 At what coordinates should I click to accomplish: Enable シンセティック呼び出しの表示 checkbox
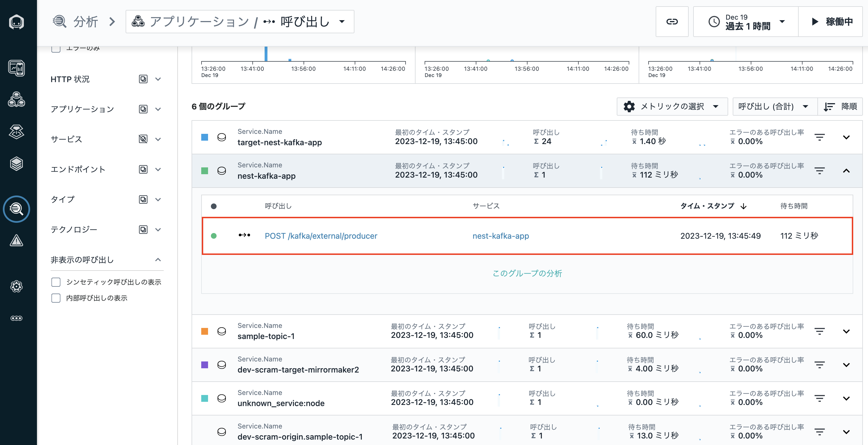[56, 282]
